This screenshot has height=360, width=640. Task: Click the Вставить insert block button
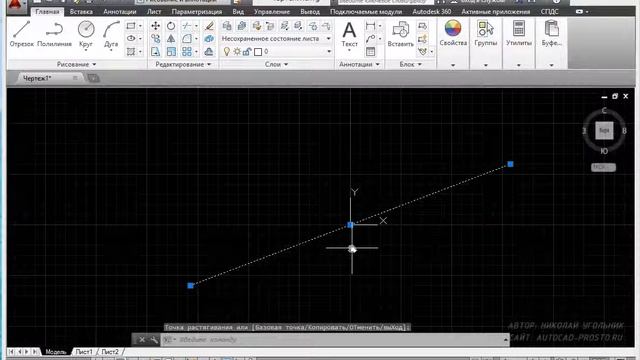pyautogui.click(x=400, y=35)
